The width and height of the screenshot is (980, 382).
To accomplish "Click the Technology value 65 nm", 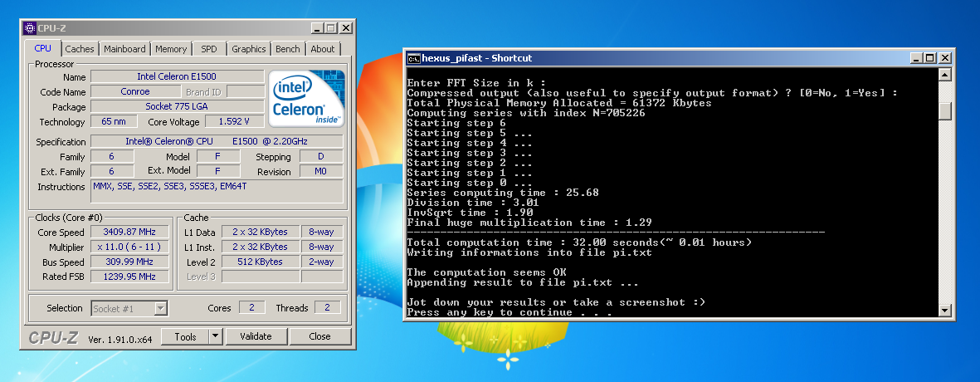I will pyautogui.click(x=115, y=121).
